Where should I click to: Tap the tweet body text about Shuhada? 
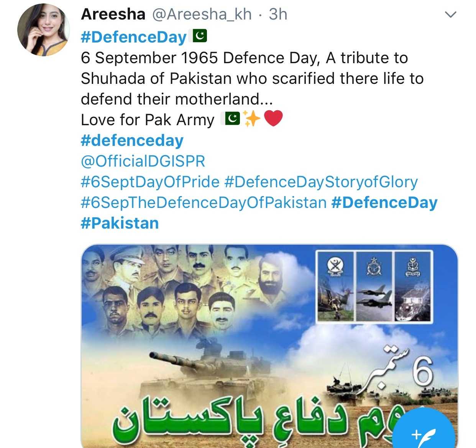click(252, 78)
